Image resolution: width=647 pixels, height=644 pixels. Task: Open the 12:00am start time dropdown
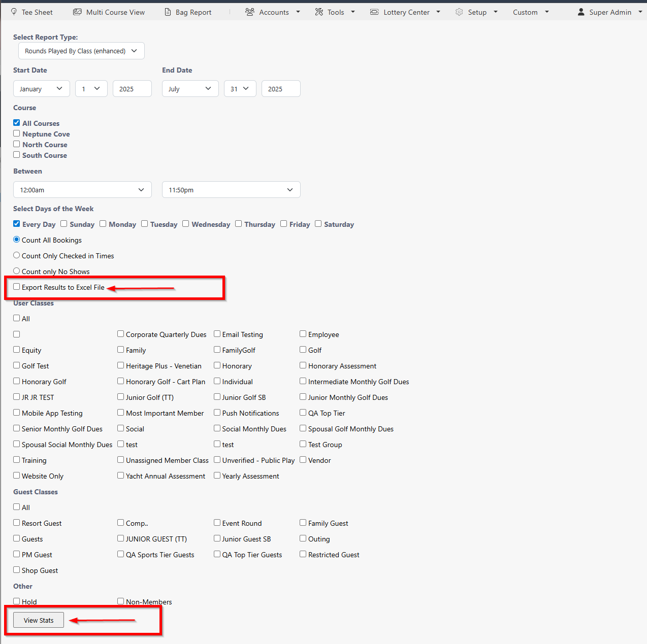click(x=82, y=190)
